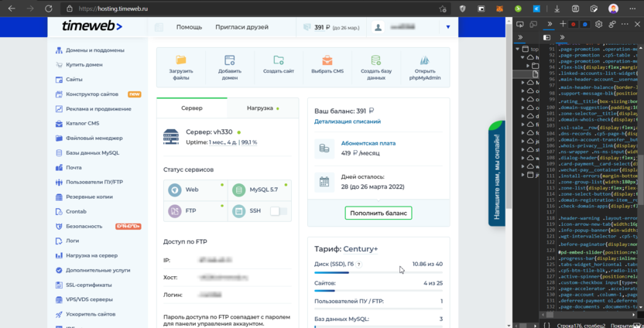Expand the top frame tree node
Image resolution: width=644 pixels, height=328 pixels.
(518, 50)
